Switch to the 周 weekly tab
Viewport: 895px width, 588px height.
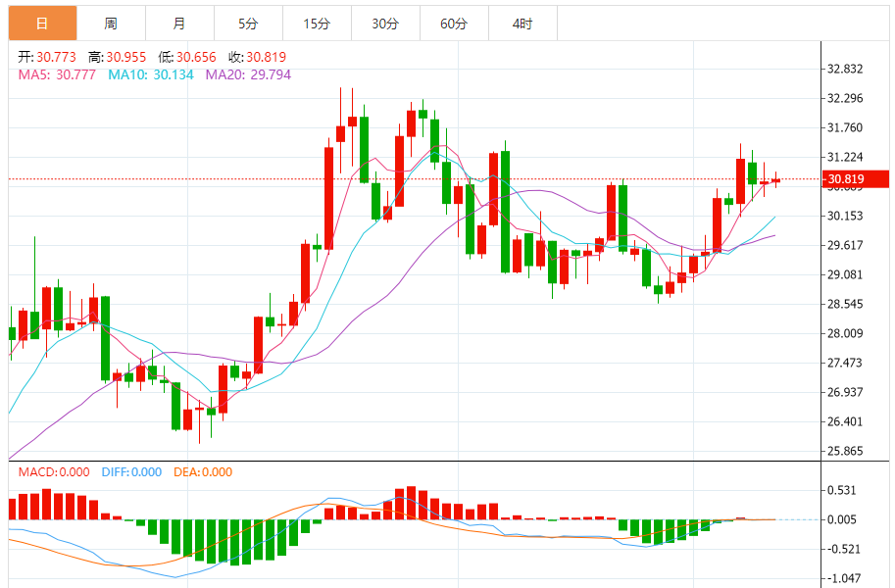(x=112, y=24)
